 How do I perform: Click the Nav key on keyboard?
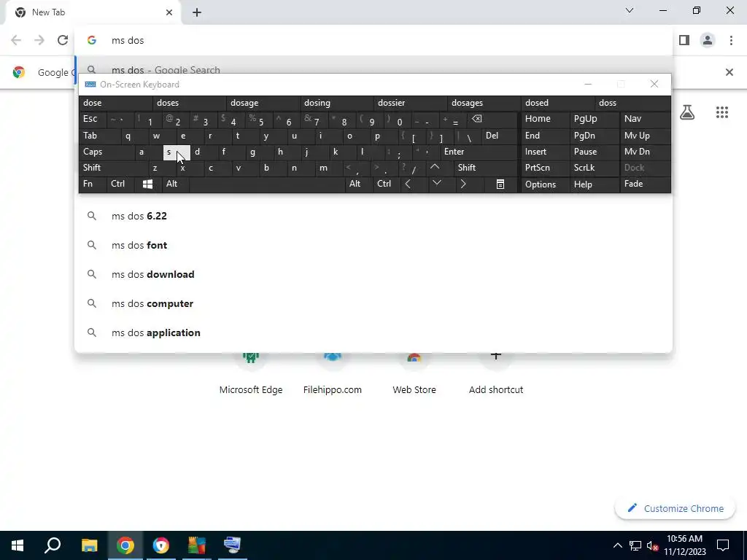[646, 119]
